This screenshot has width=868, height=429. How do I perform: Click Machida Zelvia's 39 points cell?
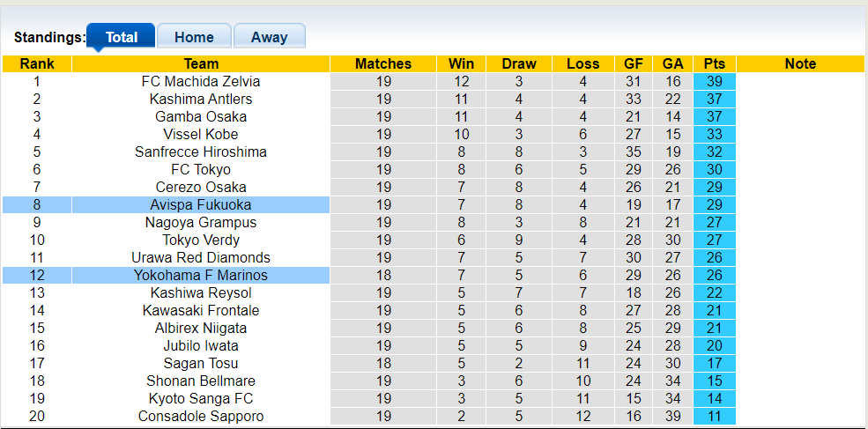pos(715,81)
